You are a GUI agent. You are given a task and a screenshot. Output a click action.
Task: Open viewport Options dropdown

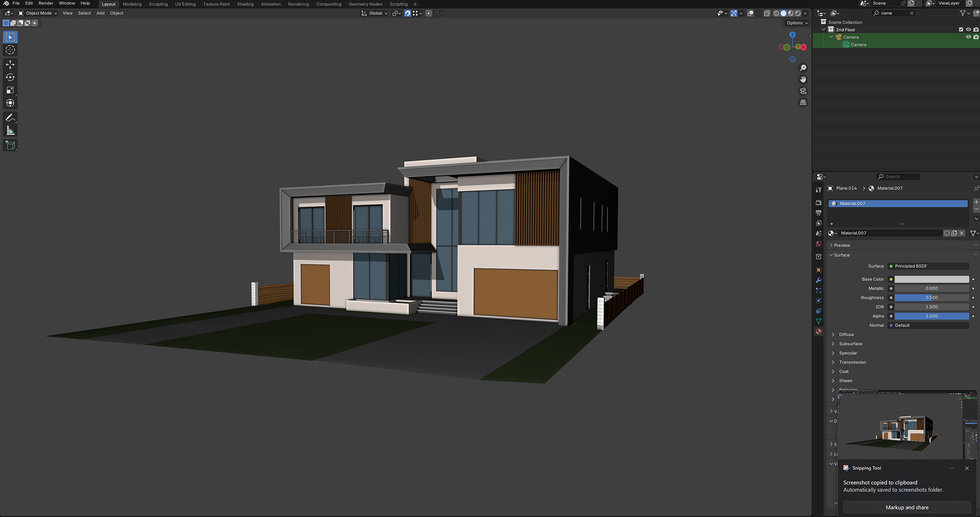tap(797, 23)
